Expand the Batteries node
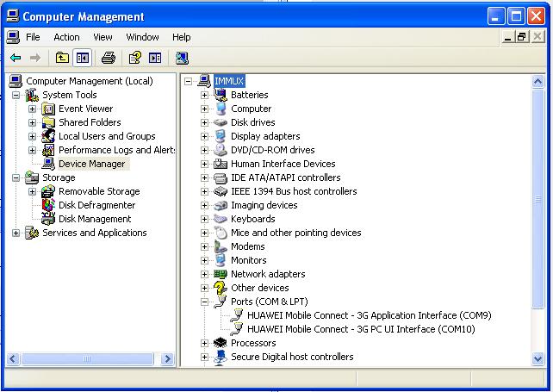Screen dimensions: 553x392 click(x=204, y=95)
